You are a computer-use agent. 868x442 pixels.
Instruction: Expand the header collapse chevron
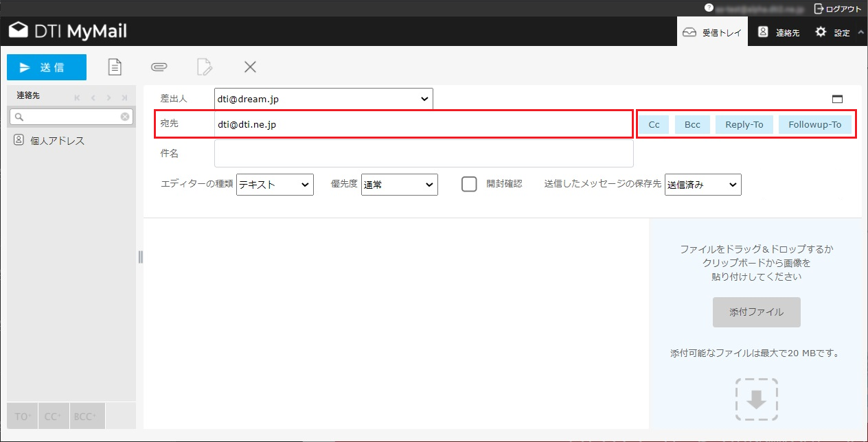861,32
